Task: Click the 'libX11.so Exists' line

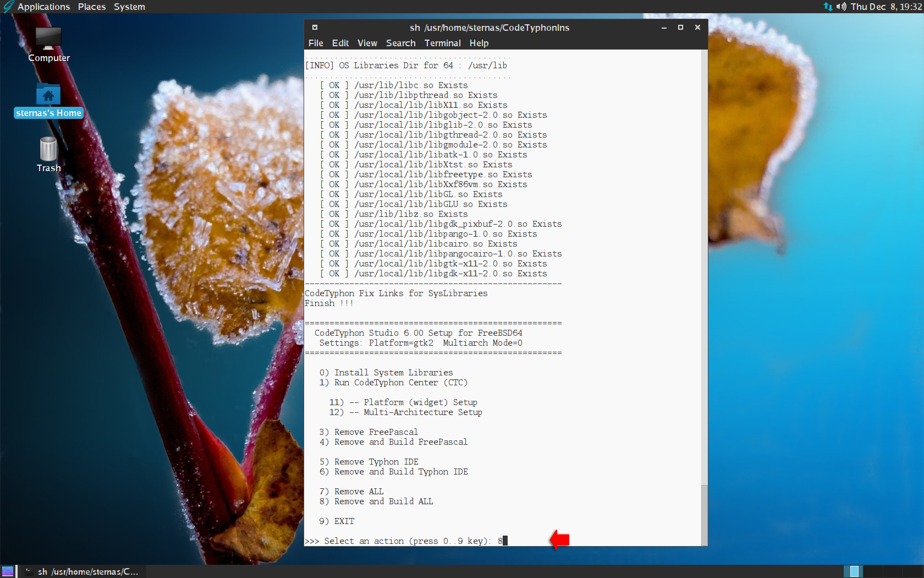Action: click(x=414, y=105)
